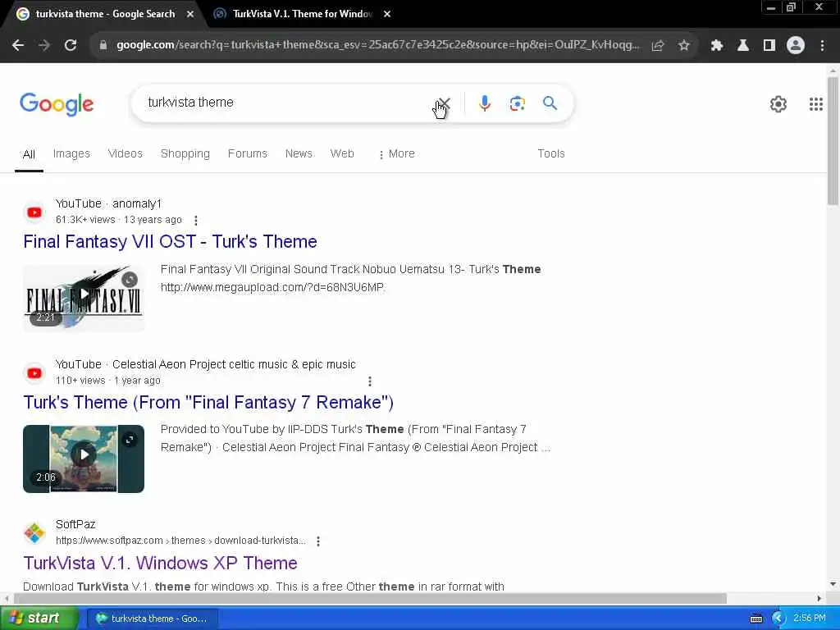The height and width of the screenshot is (630, 840).
Task: Click the browser back arrow
Action: tap(18, 46)
